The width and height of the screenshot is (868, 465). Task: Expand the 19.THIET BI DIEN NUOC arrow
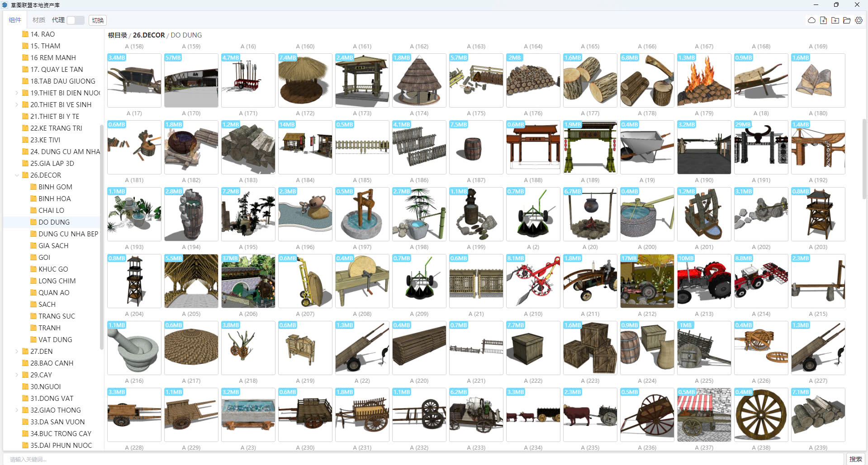[x=17, y=93]
